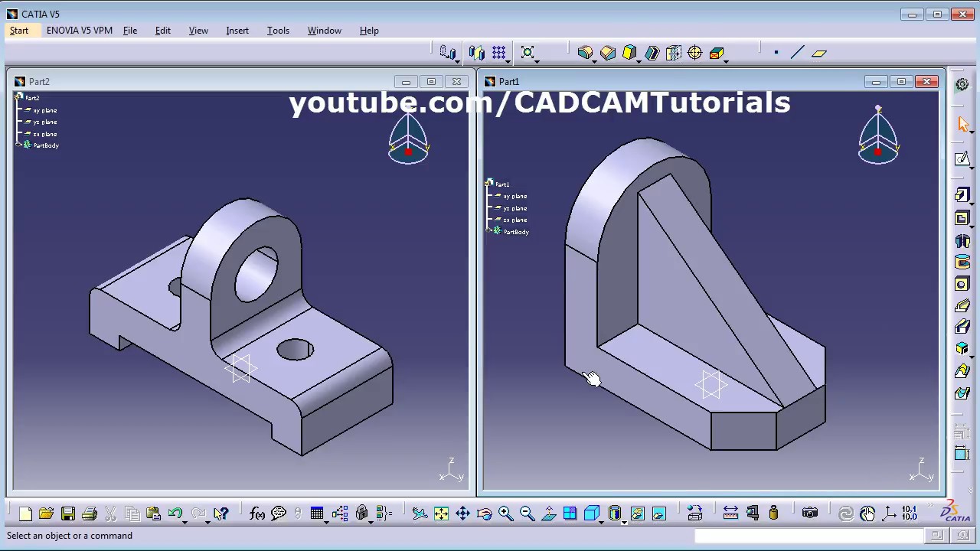This screenshot has height=551, width=980.
Task: Click the Open file folder icon
Action: [x=46, y=514]
